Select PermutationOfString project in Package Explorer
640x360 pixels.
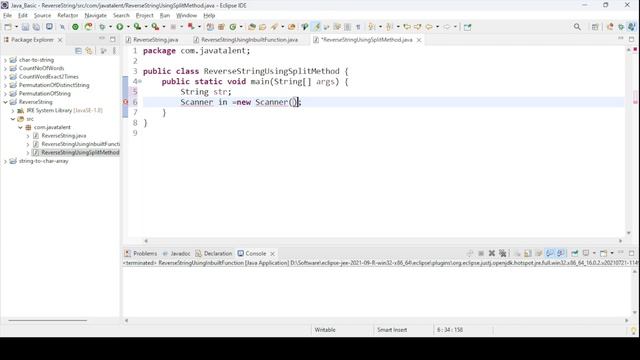(x=45, y=93)
